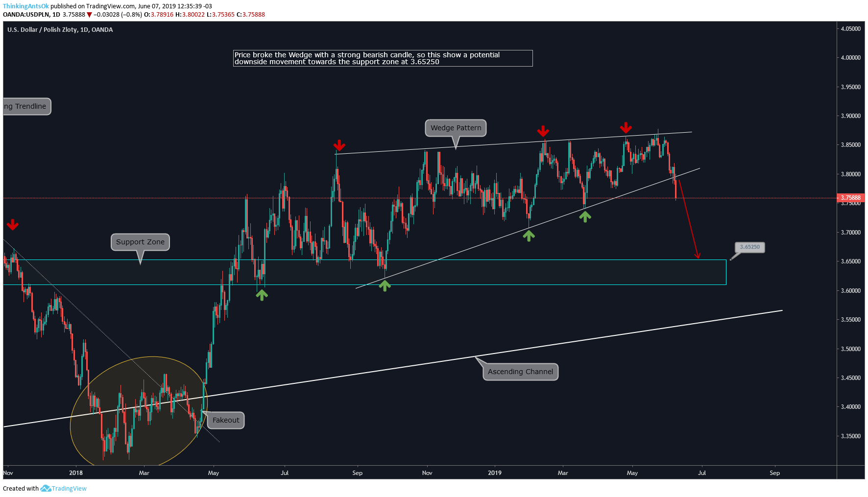868x497 pixels.
Task: Click the 3.50000 price axis label
Action: pos(850,349)
